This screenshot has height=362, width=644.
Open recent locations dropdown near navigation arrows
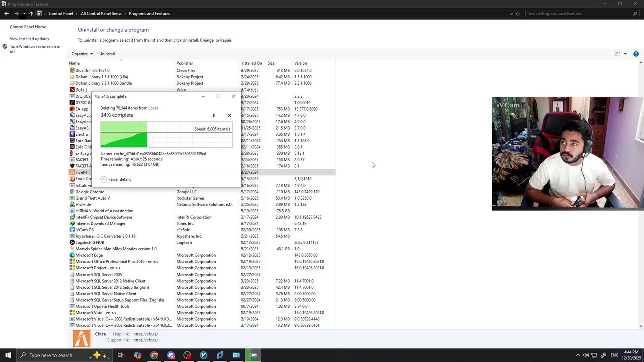pos(24,14)
